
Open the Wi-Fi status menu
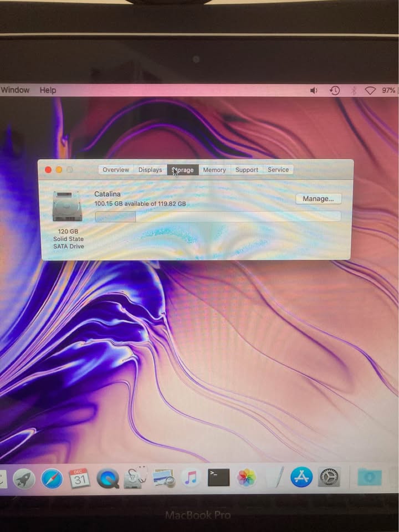370,90
